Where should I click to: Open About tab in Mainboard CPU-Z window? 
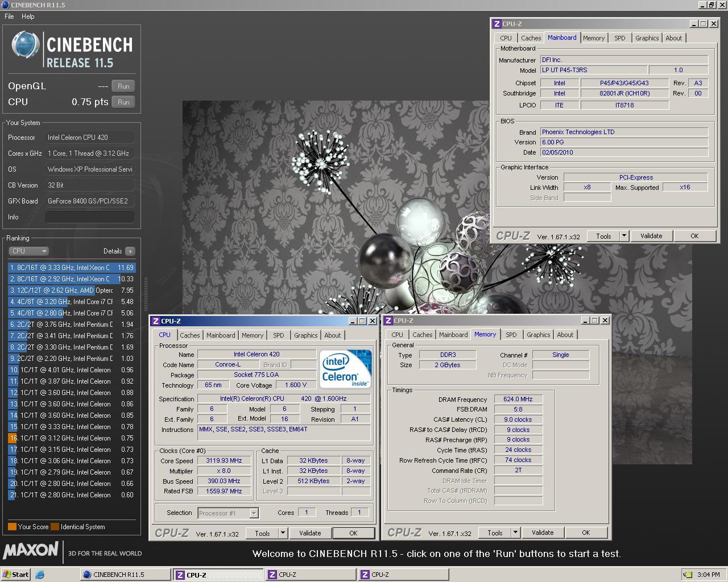pos(673,38)
